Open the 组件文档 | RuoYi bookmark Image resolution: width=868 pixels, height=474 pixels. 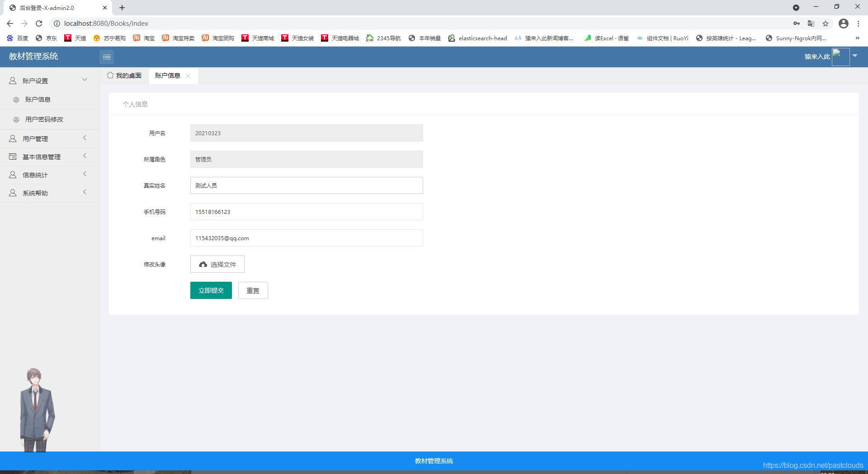pyautogui.click(x=662, y=38)
